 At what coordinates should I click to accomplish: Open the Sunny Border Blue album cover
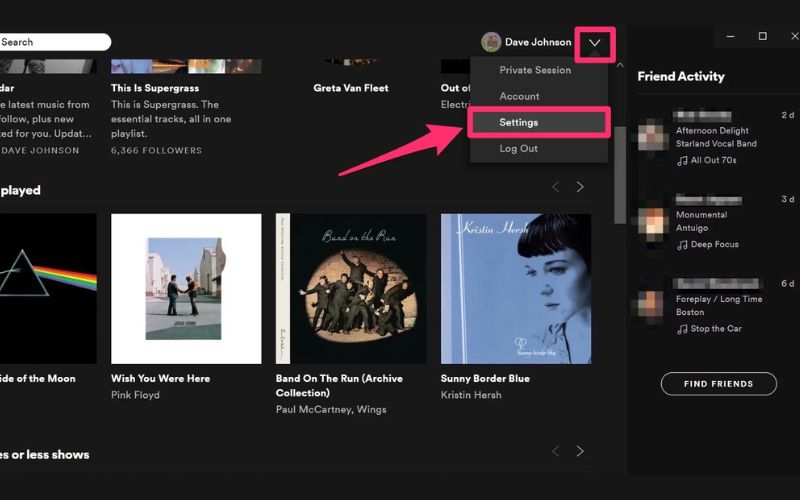(516, 289)
